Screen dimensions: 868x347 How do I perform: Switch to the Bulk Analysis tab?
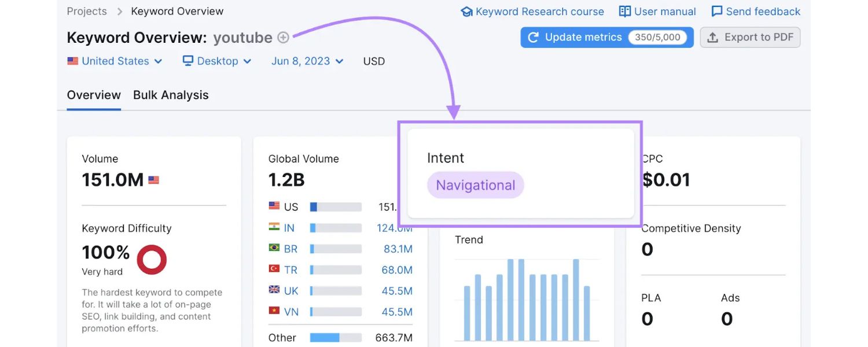171,95
